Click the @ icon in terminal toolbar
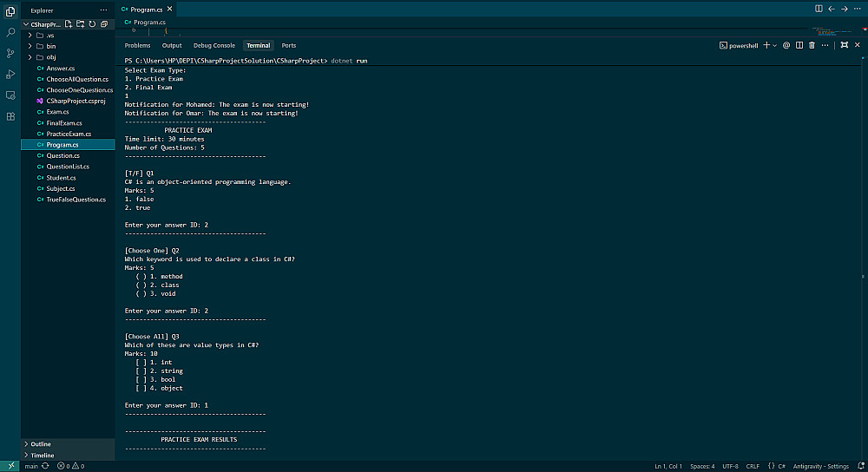Image resolution: width=868 pixels, height=472 pixels. coord(786,45)
